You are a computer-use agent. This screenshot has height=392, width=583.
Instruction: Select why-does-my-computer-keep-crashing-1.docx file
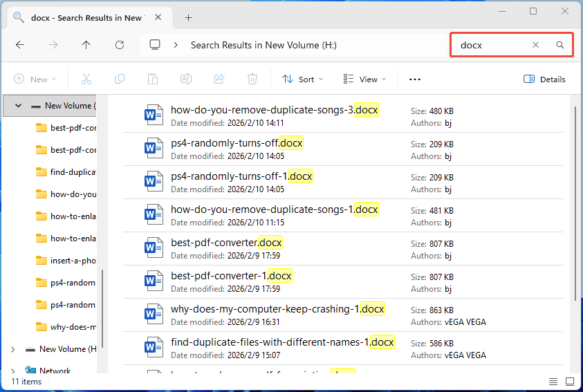pyautogui.click(x=343, y=315)
